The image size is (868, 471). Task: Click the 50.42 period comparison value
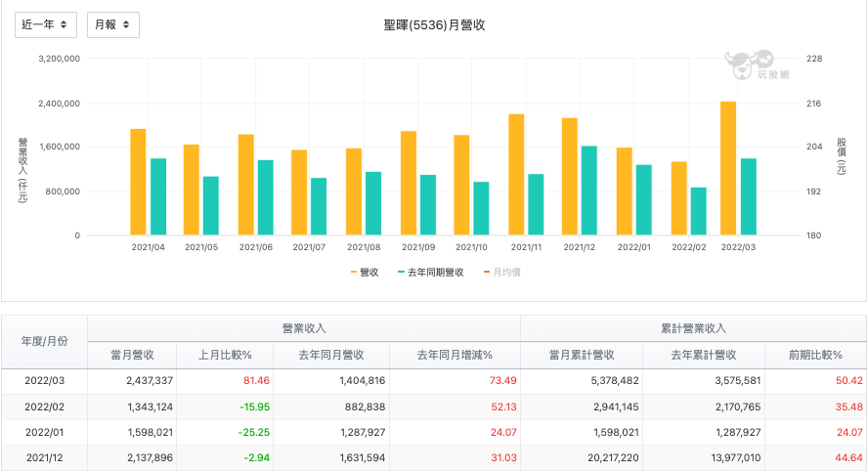(849, 381)
